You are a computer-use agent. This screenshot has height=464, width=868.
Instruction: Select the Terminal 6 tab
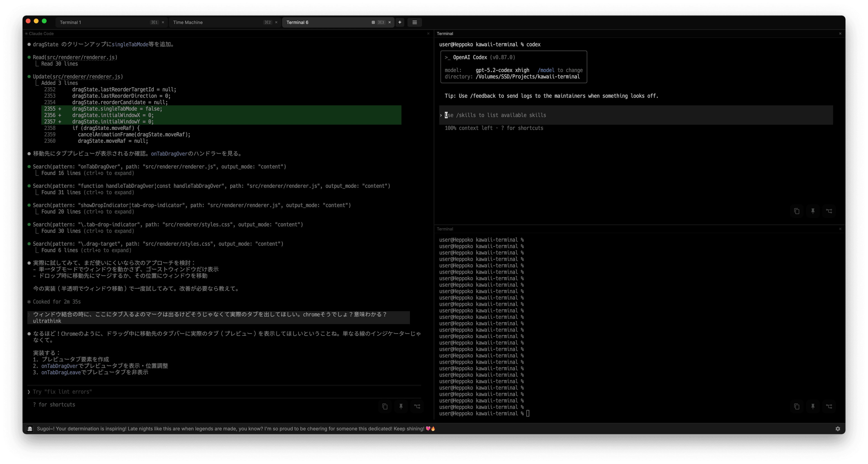pyautogui.click(x=338, y=22)
